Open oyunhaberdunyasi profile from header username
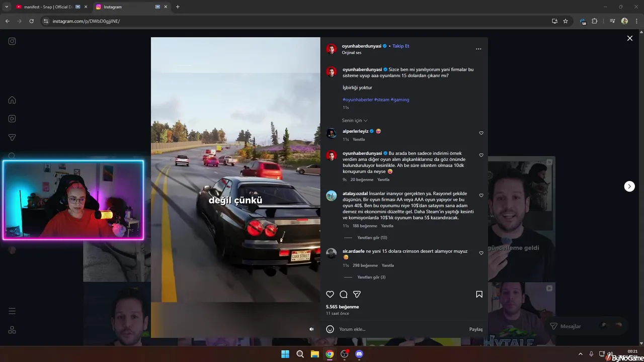Viewport: 644px width, 362px height. pos(361,46)
